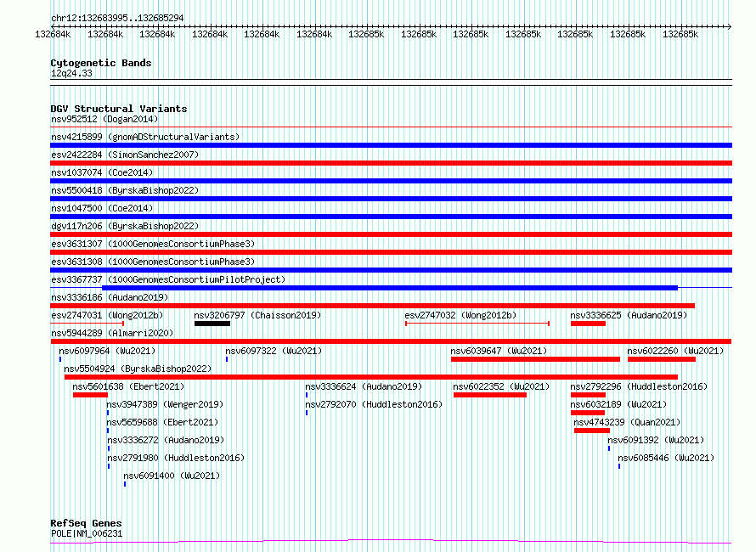Click the nsv952512 (Dogan2014) variant label
Screen dimensions: 756x552
[x=104, y=119]
